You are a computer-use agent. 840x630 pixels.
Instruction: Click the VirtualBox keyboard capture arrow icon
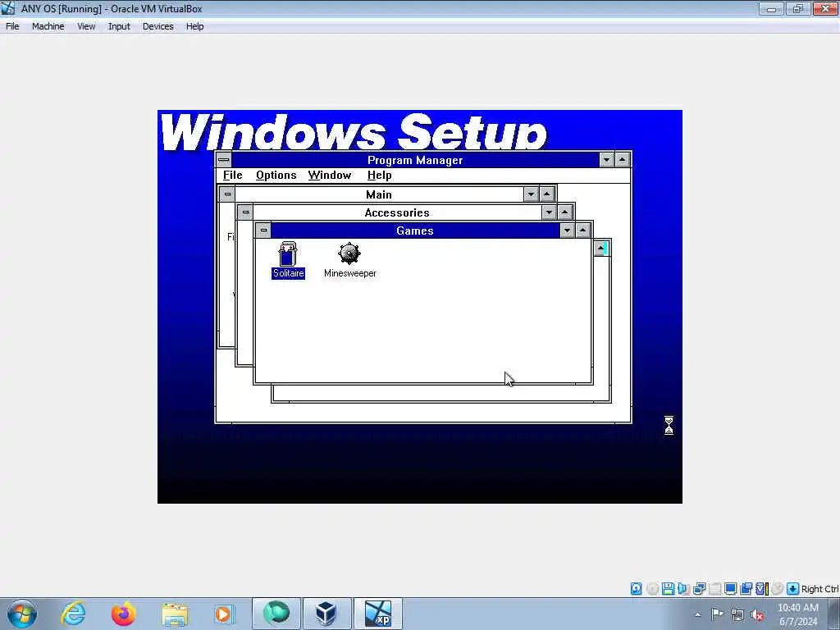pyautogui.click(x=793, y=589)
